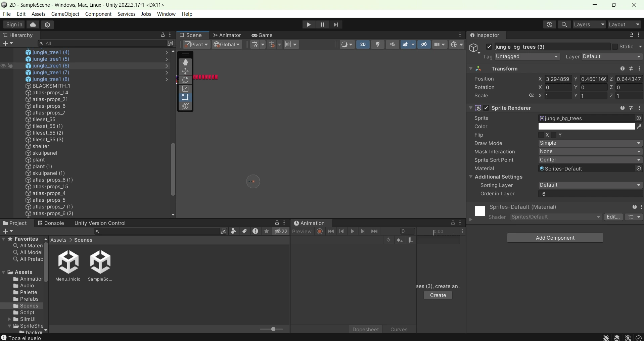Check the Static checkbox in the Inspector
The width and height of the screenshot is (644, 341).
pos(615,46)
